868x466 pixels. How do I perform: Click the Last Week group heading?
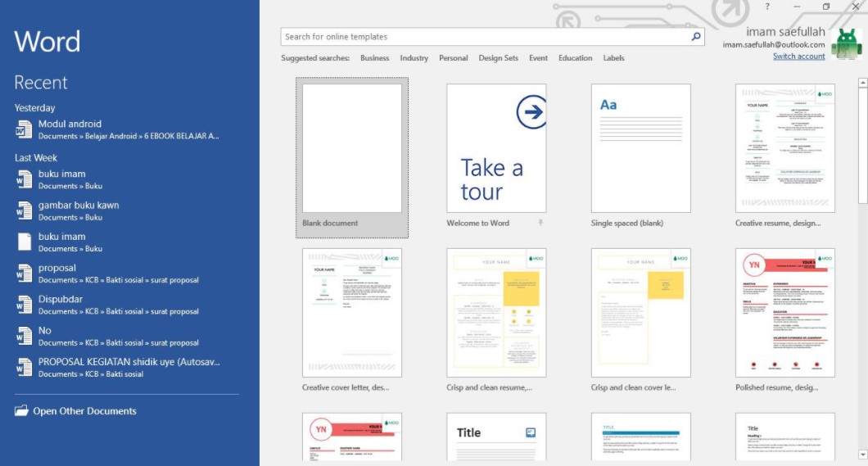coord(36,158)
